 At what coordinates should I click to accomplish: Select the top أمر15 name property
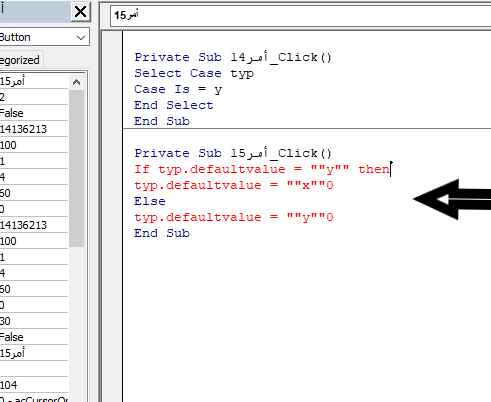pos(33,81)
